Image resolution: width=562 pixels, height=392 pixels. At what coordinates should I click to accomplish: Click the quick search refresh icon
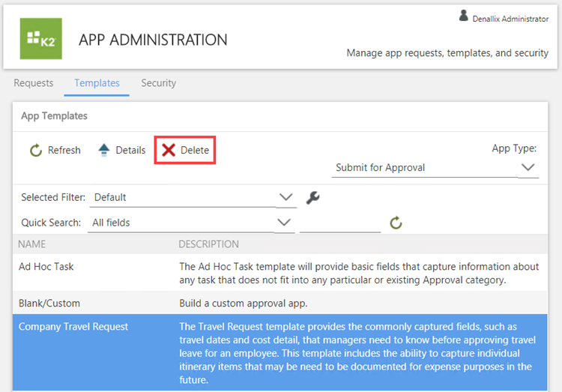[x=396, y=223]
